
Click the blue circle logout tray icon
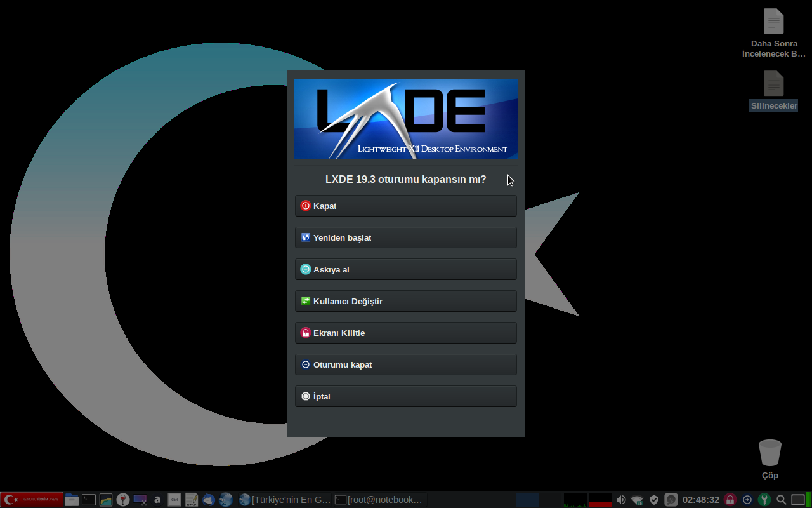747,500
